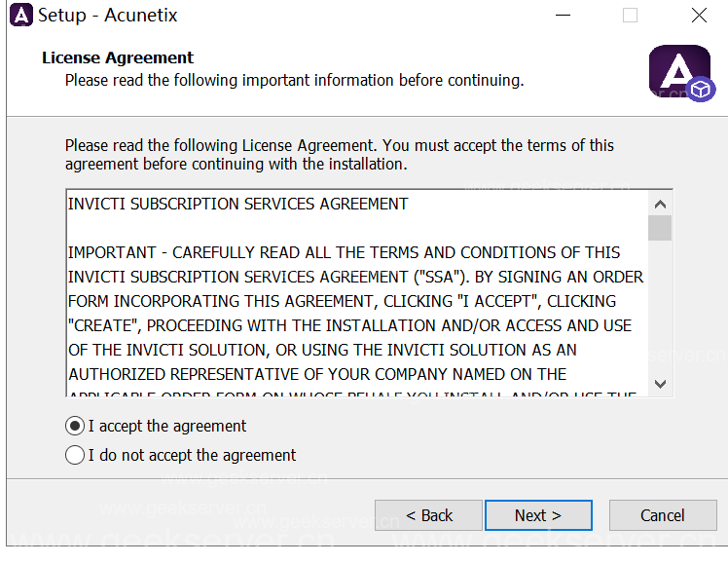Click the box badge on Acunetix logo
This screenshot has height=564, width=728.
pos(701,91)
